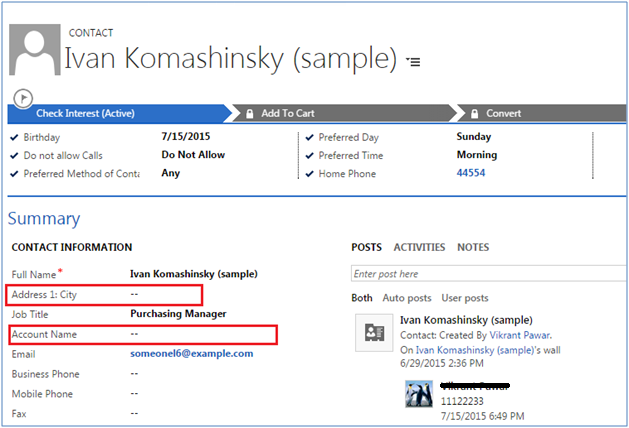Click the process flag circle icon
This screenshot has width=629, height=428.
click(x=23, y=98)
